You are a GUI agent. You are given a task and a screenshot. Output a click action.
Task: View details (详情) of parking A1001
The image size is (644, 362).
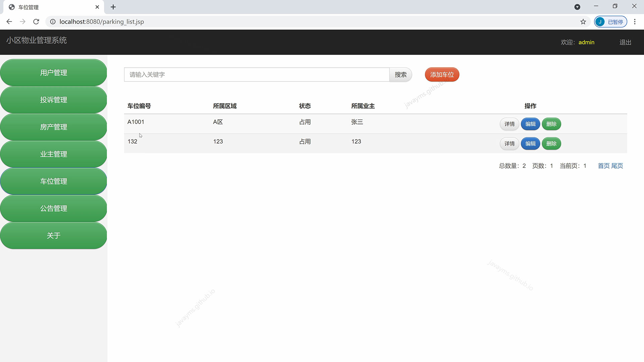pos(509,124)
